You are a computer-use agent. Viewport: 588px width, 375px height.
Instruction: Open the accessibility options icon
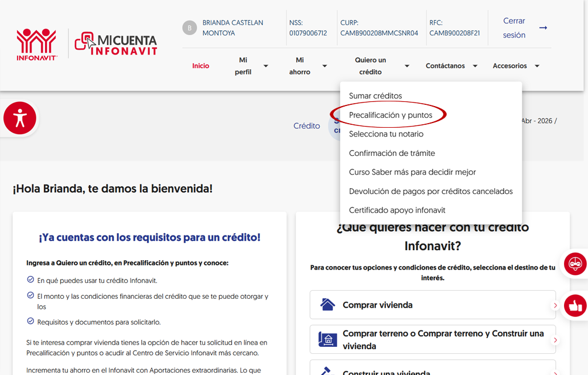(19, 117)
